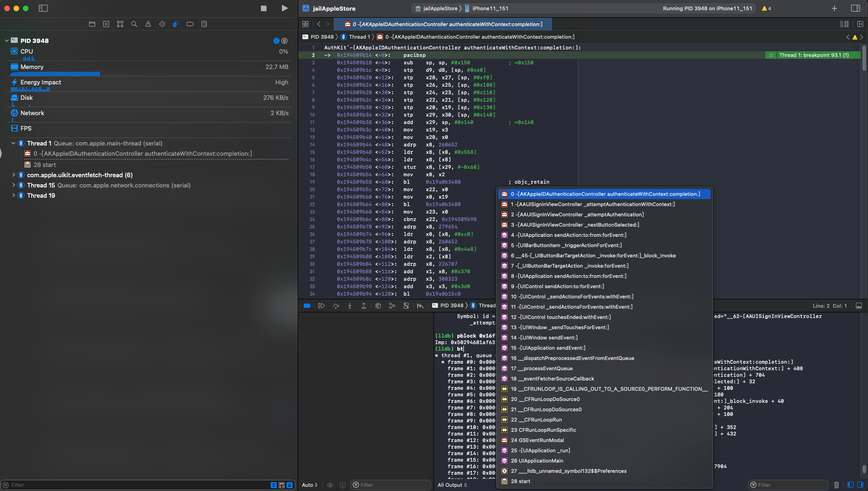Collapse the PID 3948 process tree
The width and height of the screenshot is (868, 491).
click(7, 41)
